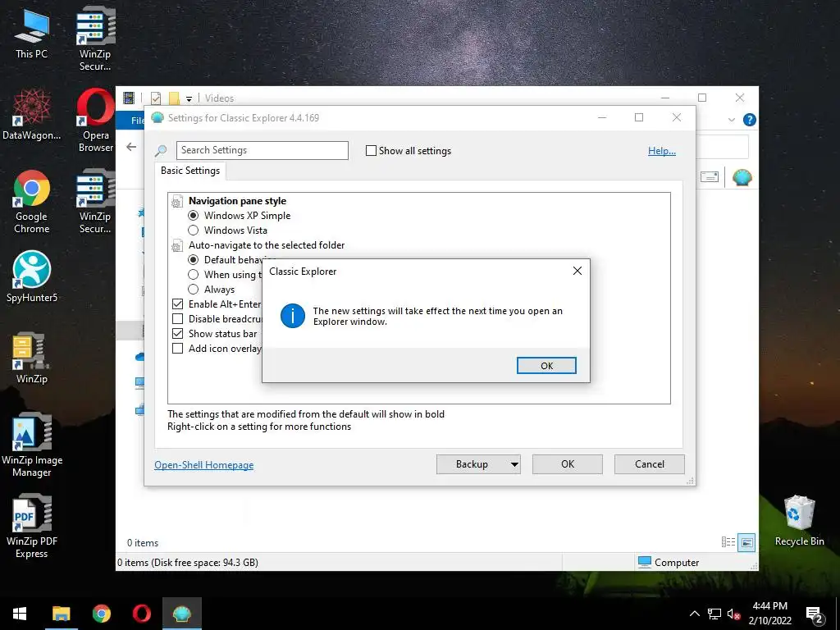Toggle Show status bar checkbox
This screenshot has width=840, height=630.
coord(178,334)
